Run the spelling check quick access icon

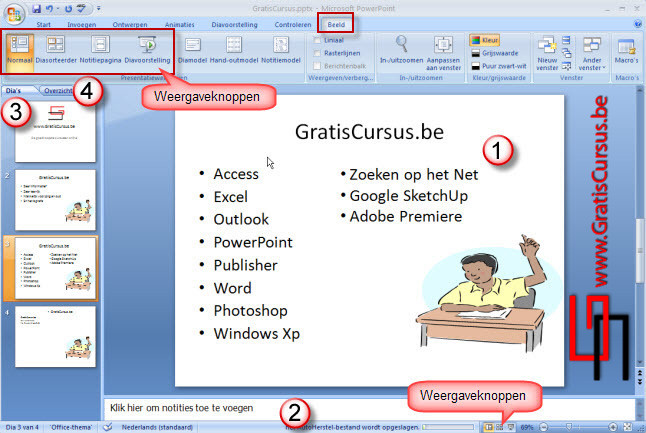pyautogui.click(x=82, y=8)
